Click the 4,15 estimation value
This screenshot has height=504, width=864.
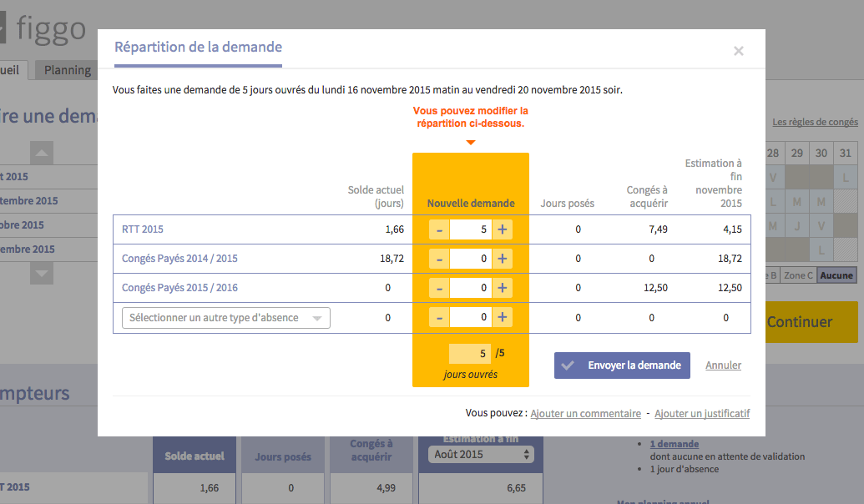coord(732,229)
